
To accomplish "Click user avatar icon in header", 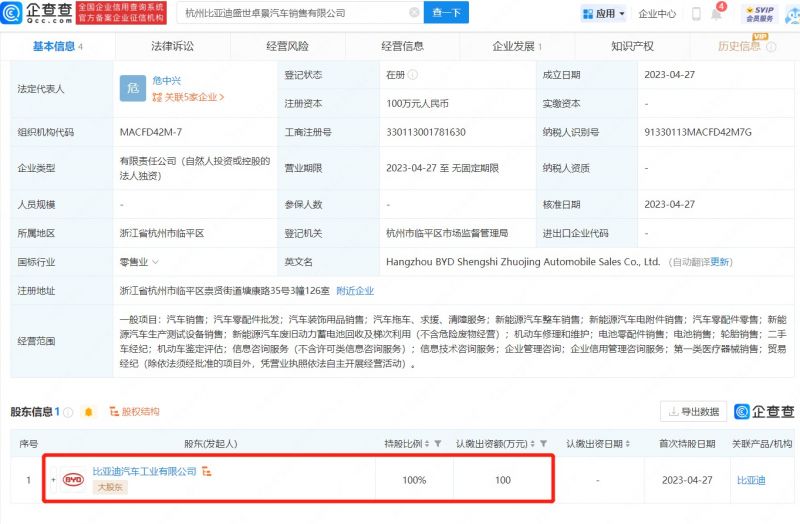I will pyautogui.click(x=793, y=14).
